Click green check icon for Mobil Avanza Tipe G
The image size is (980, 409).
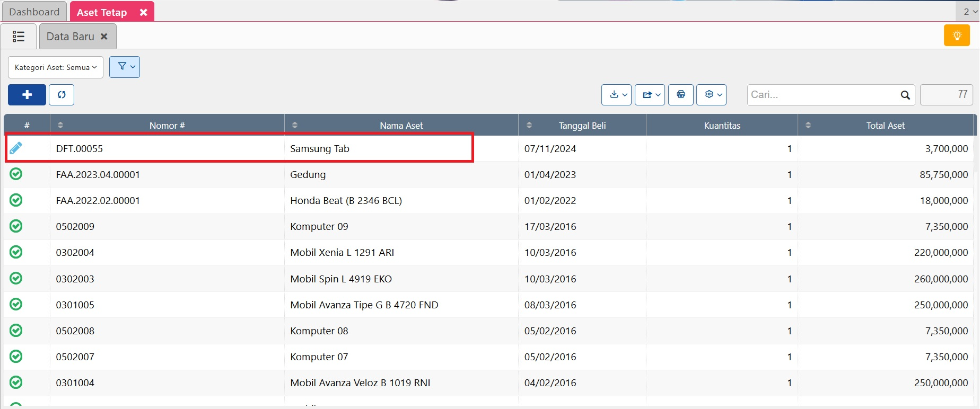click(16, 304)
